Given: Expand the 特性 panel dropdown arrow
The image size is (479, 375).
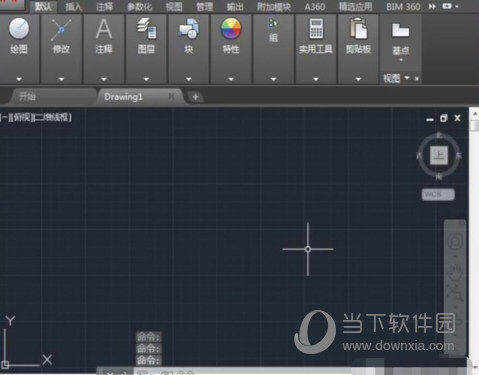Looking at the screenshot, I should [x=231, y=79].
